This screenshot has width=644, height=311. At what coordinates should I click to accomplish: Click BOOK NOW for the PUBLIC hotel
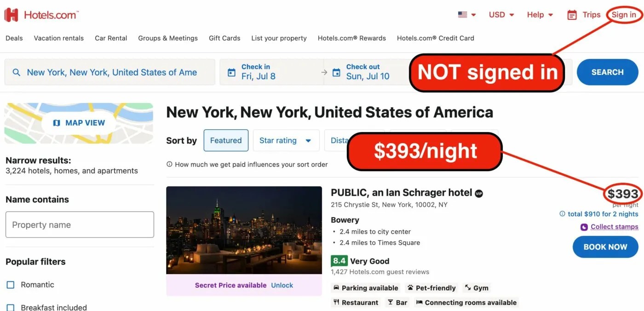point(605,247)
